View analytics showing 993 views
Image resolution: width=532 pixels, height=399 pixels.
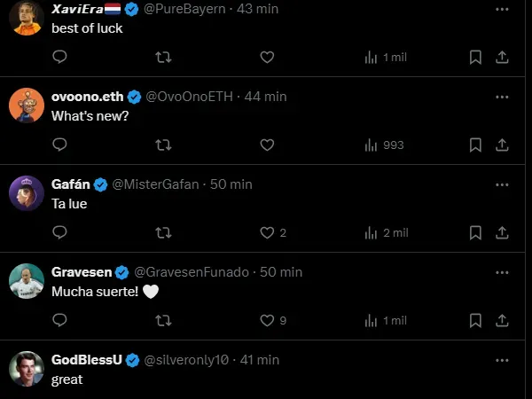tap(385, 145)
